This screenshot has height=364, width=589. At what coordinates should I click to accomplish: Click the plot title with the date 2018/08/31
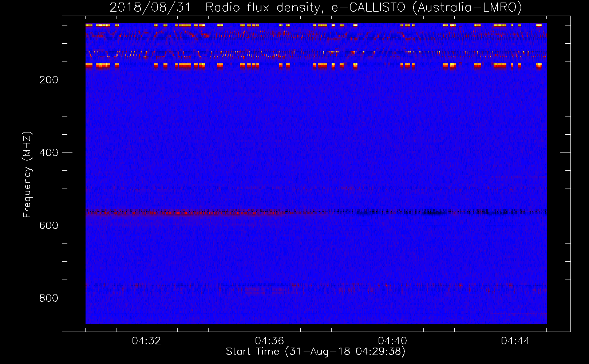click(x=316, y=7)
